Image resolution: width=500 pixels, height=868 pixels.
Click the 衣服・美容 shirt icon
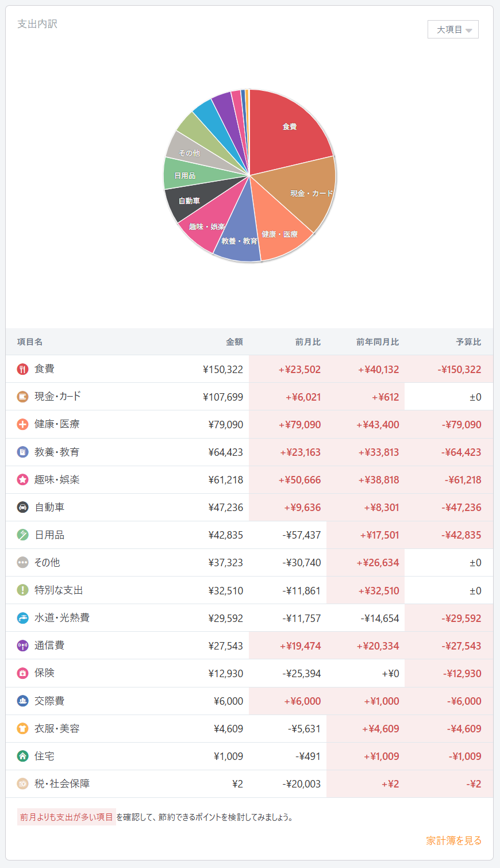pyautogui.click(x=23, y=728)
